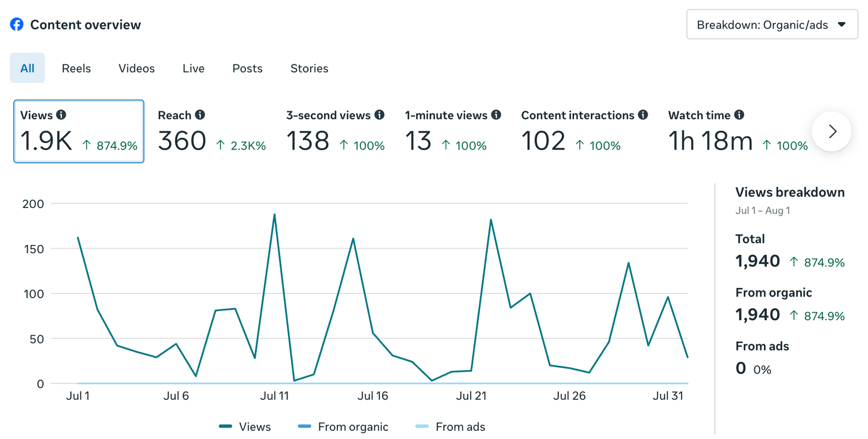This screenshot has width=868, height=439.
Task: Switch to the Videos tab
Action: tap(137, 68)
